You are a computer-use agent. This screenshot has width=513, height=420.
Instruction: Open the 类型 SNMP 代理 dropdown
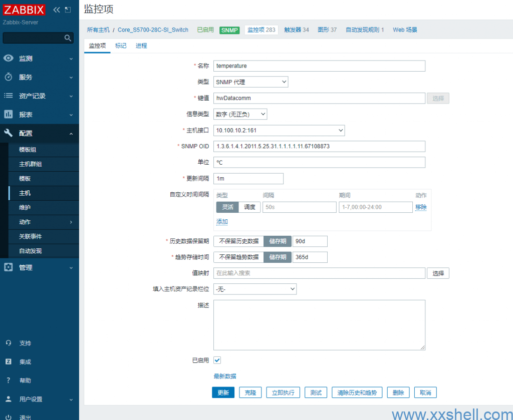250,82
